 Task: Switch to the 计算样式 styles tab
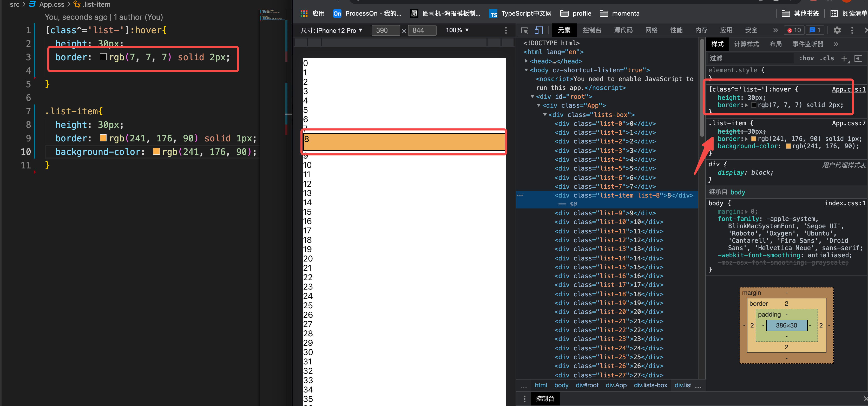(746, 44)
